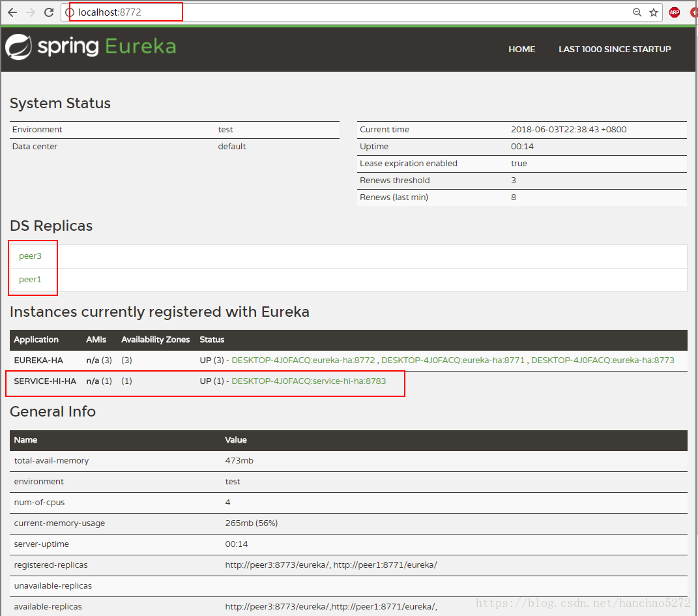Screen dimensions: 698x616
Task: Select the server-uptime row name
Action: [42, 544]
